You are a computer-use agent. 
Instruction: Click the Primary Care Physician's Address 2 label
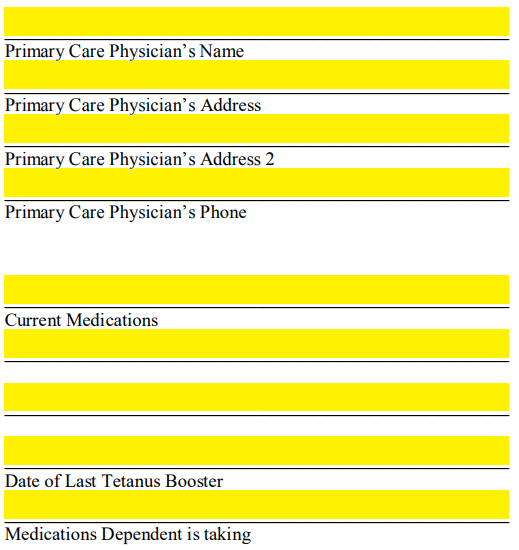tap(139, 160)
